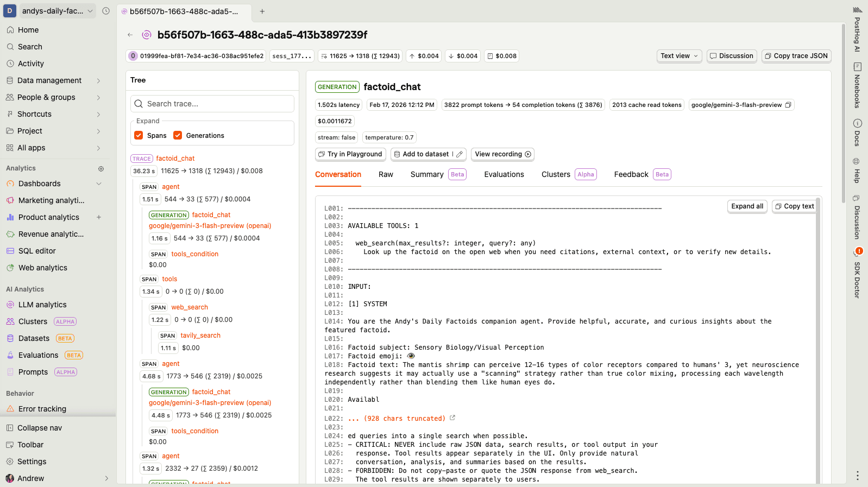
Task: Click Add to dataset
Action: (421, 154)
